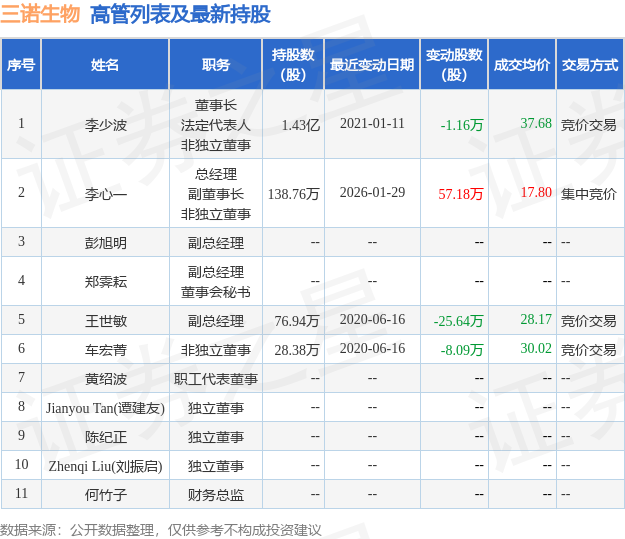
Task: Click the -1.16万 change value
Action: point(462,125)
